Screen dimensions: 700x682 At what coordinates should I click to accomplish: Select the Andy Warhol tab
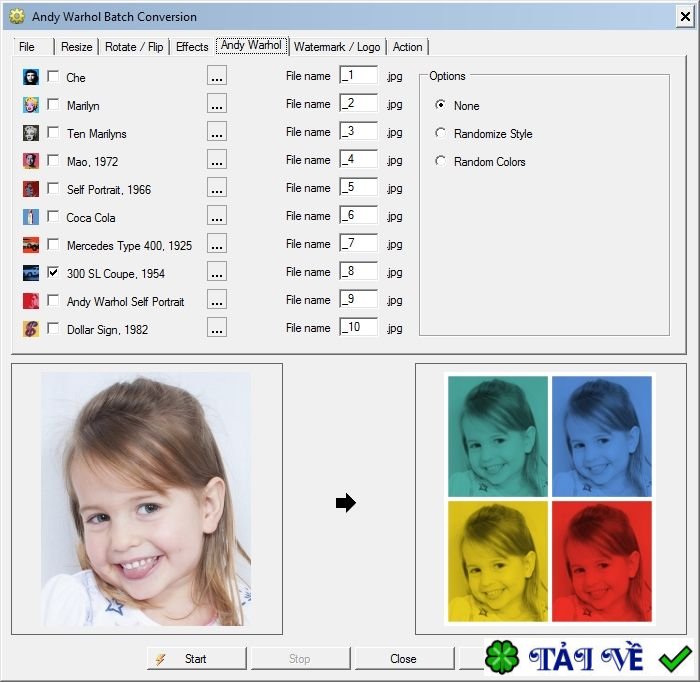tap(252, 46)
